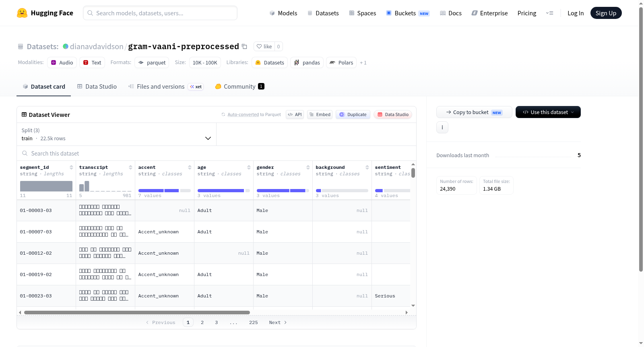The height and width of the screenshot is (347, 644).
Task: Click the Sign Up button
Action: click(606, 13)
